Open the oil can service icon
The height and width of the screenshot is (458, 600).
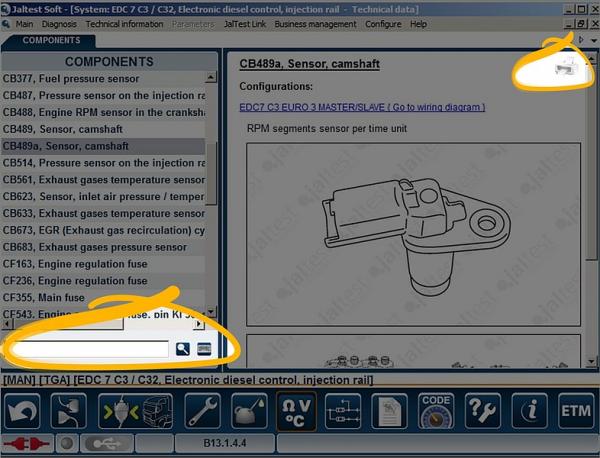249,411
